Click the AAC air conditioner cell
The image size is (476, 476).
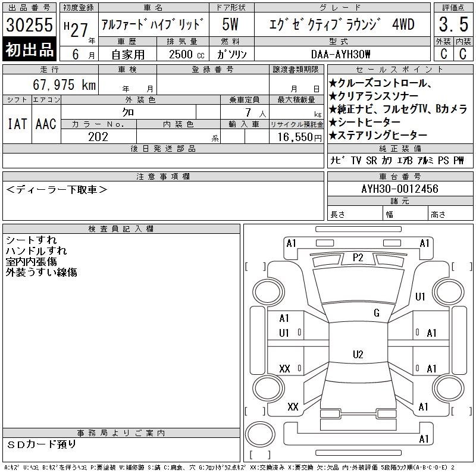46,124
